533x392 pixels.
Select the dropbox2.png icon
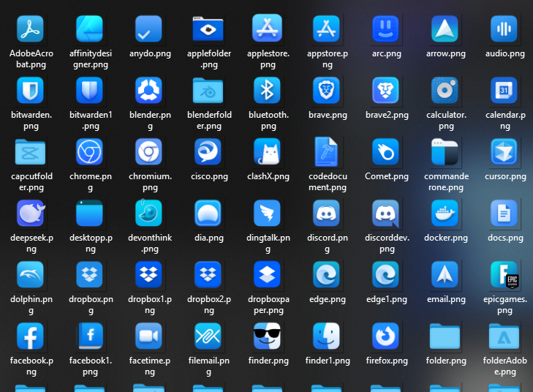[x=208, y=275]
